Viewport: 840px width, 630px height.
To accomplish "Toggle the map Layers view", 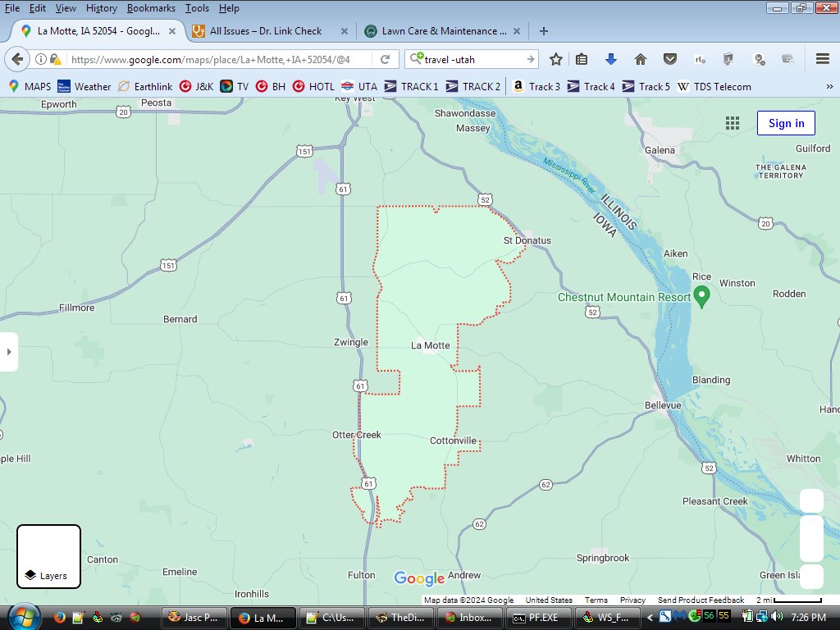I will [48, 557].
